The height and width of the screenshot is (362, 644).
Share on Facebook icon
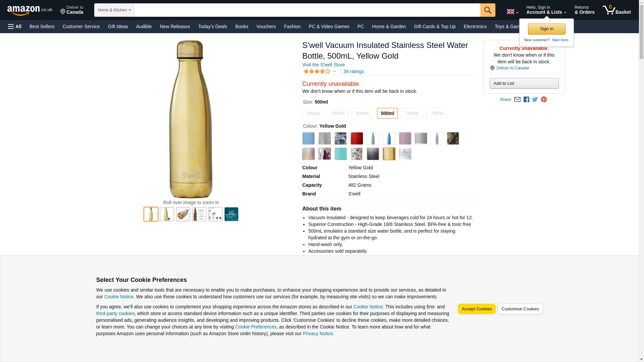pyautogui.click(x=526, y=100)
